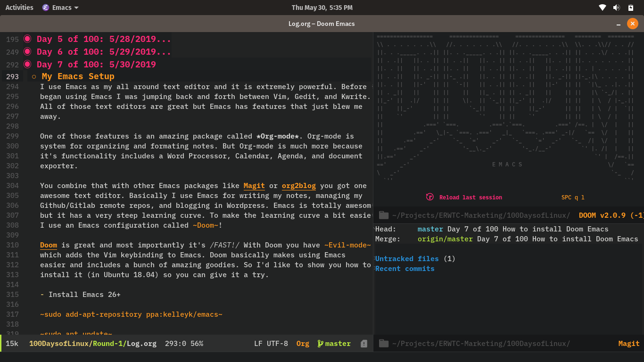Viewport: 644px width, 362px height.
Task: Follow the Magit link in the text
Action: click(254, 186)
